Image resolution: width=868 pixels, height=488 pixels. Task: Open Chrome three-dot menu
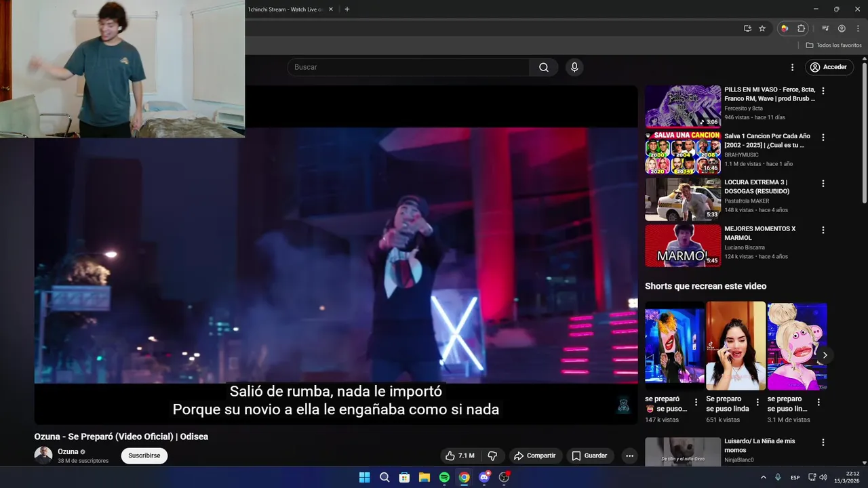point(858,28)
